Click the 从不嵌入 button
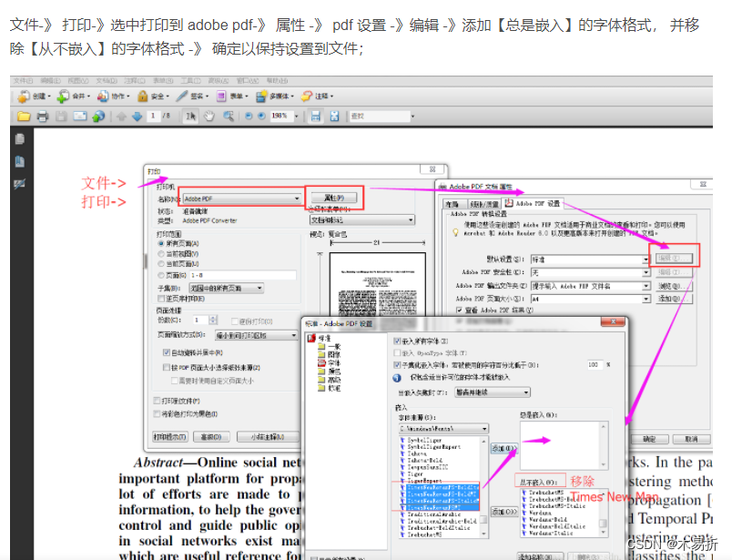The image size is (732, 560). pyautogui.click(x=539, y=483)
